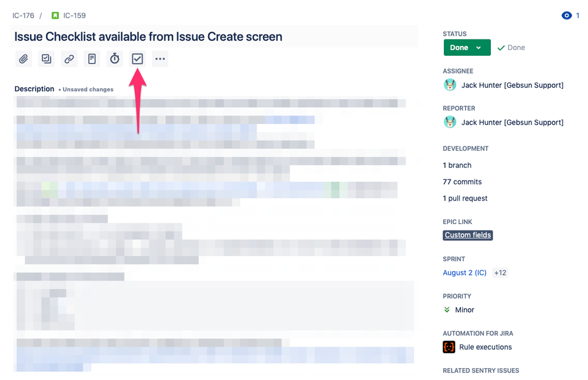Attach a file using the paperclip icon
The height and width of the screenshot is (380, 588).
(24, 58)
